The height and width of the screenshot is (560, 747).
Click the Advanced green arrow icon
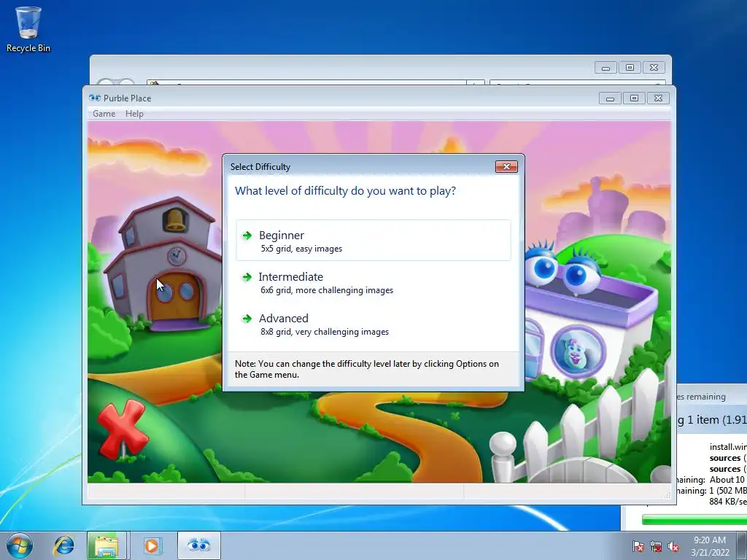pyautogui.click(x=247, y=319)
